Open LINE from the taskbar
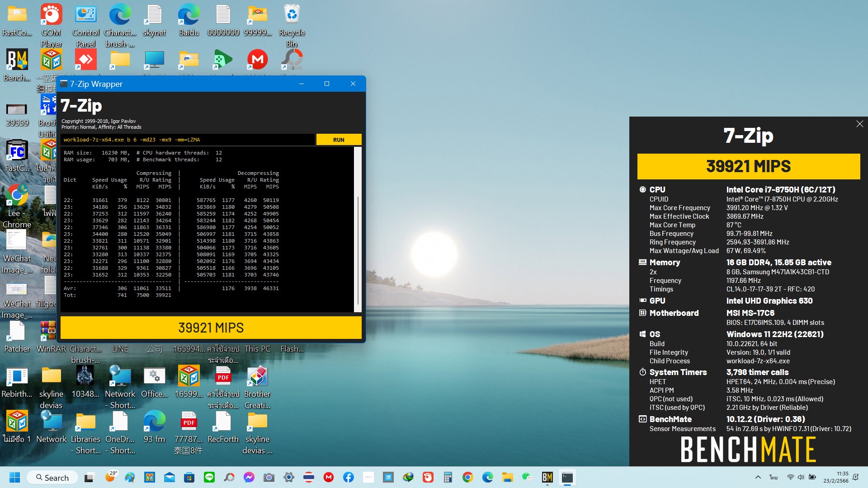Screen dimensions: 868x488 click(x=209, y=477)
